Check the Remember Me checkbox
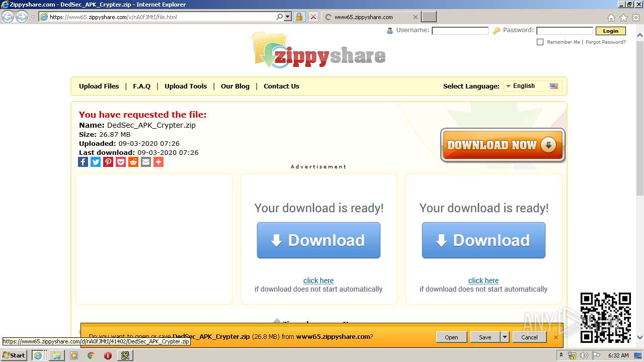Screen dimensions: 644x362 click(x=540, y=42)
